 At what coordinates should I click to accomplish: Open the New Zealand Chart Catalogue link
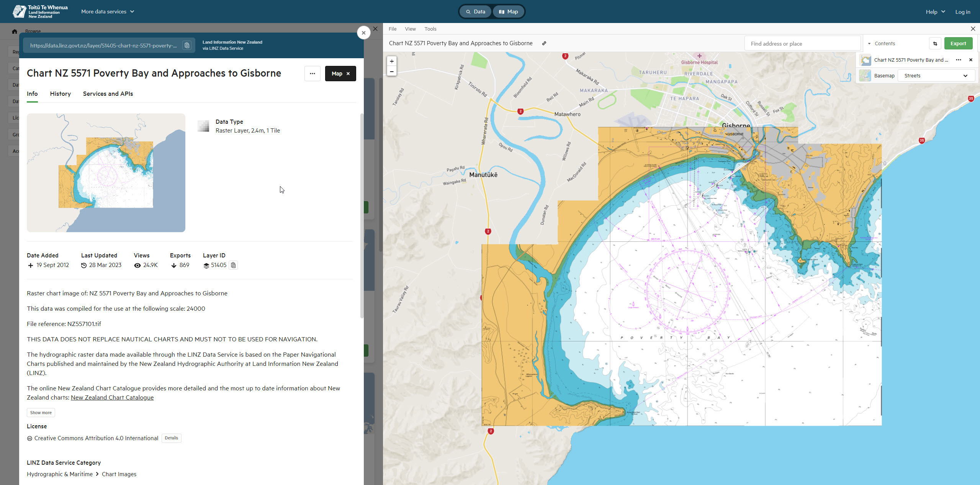(112, 397)
